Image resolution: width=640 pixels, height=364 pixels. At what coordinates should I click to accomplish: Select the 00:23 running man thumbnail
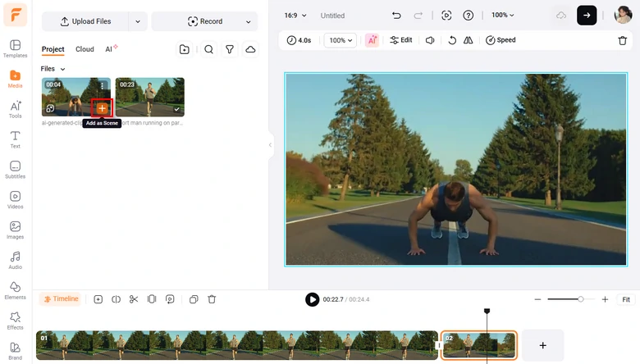click(x=150, y=97)
